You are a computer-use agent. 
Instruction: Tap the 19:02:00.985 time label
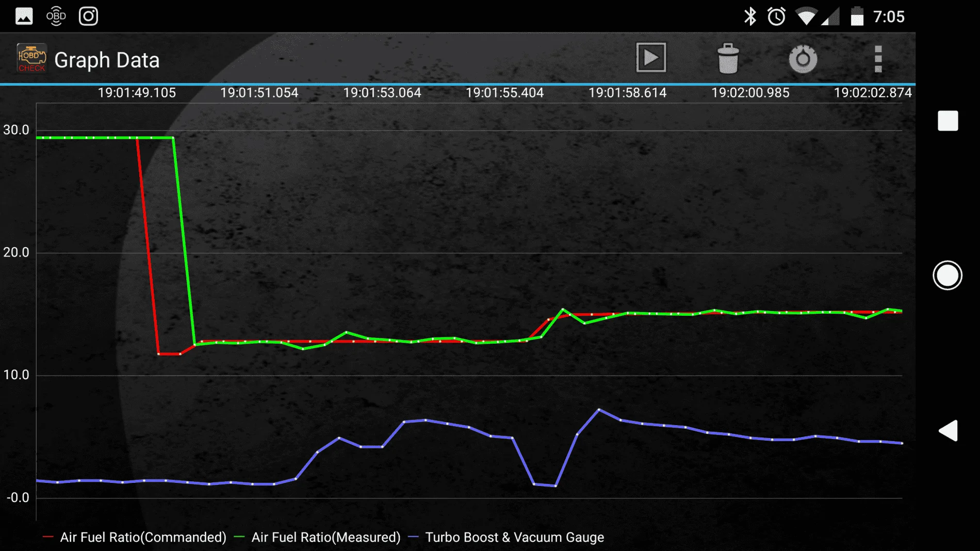tap(750, 93)
